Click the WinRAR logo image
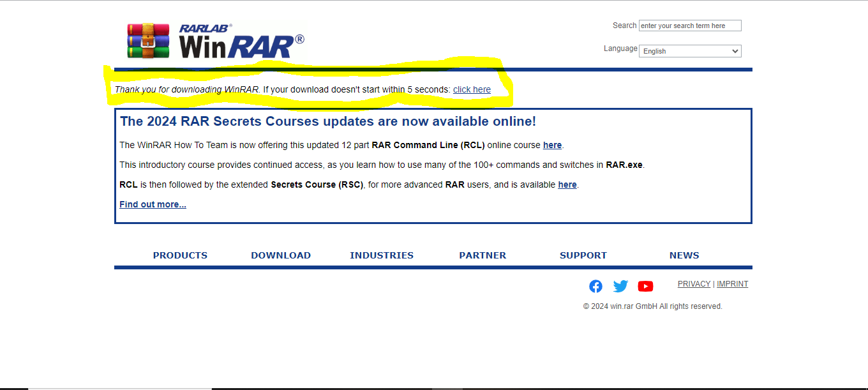 point(216,41)
